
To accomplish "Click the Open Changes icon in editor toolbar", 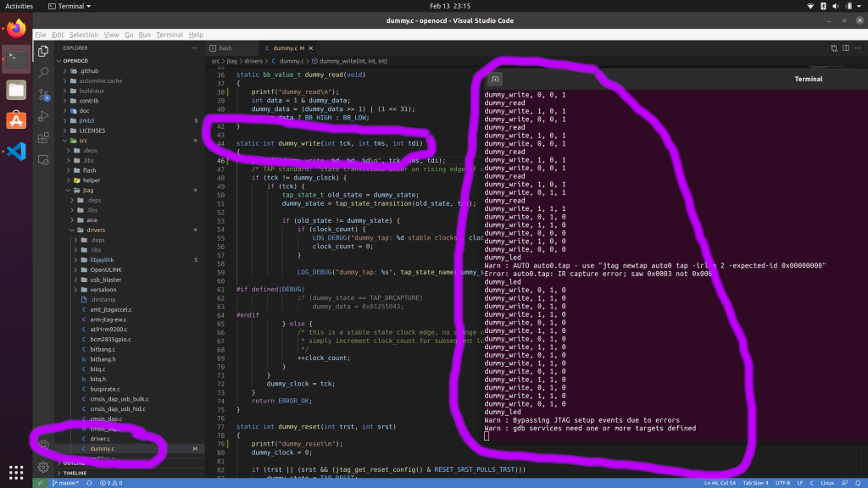I will click(834, 48).
